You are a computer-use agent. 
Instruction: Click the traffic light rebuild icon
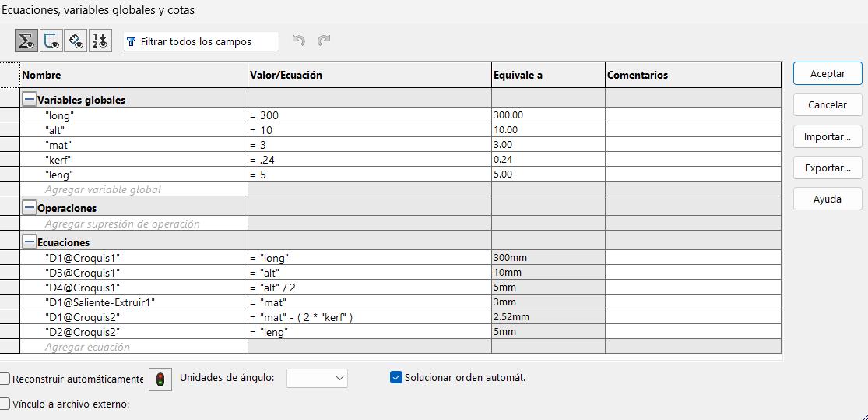(x=160, y=379)
